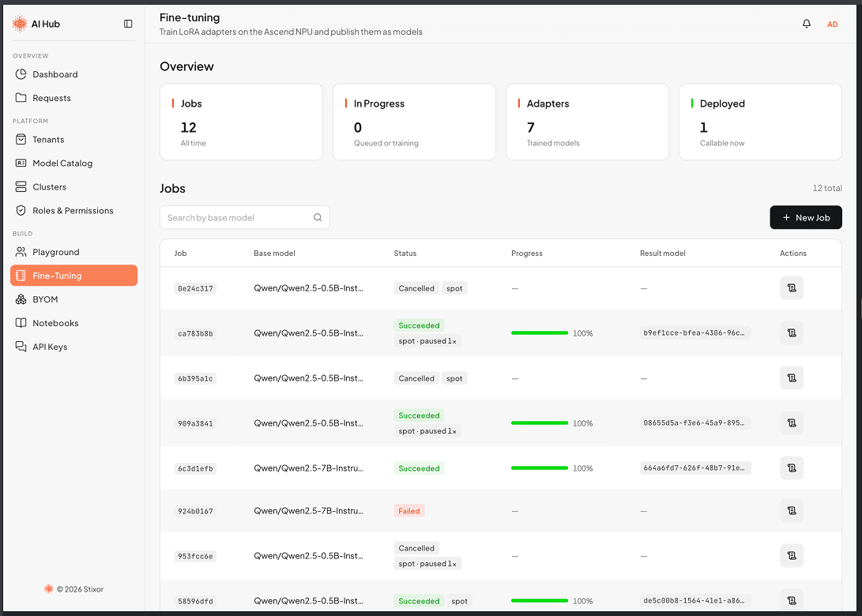Navigate to Tenants
This screenshot has width=862, height=616.
point(73,140)
